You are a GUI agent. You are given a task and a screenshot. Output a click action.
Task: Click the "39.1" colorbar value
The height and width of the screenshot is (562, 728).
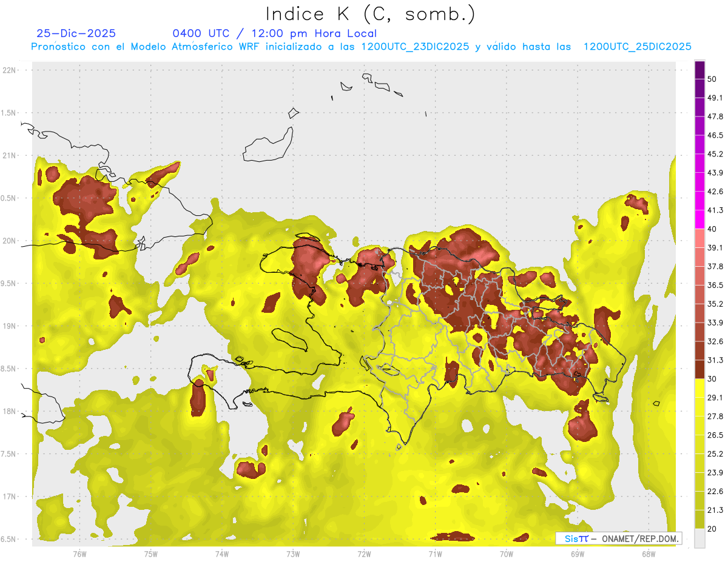click(x=715, y=247)
